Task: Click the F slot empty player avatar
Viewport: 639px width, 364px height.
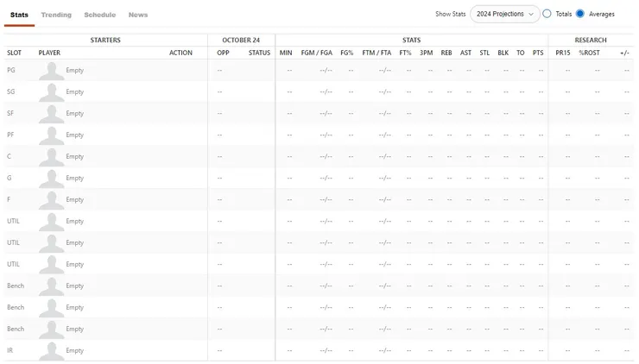Action: (51, 200)
